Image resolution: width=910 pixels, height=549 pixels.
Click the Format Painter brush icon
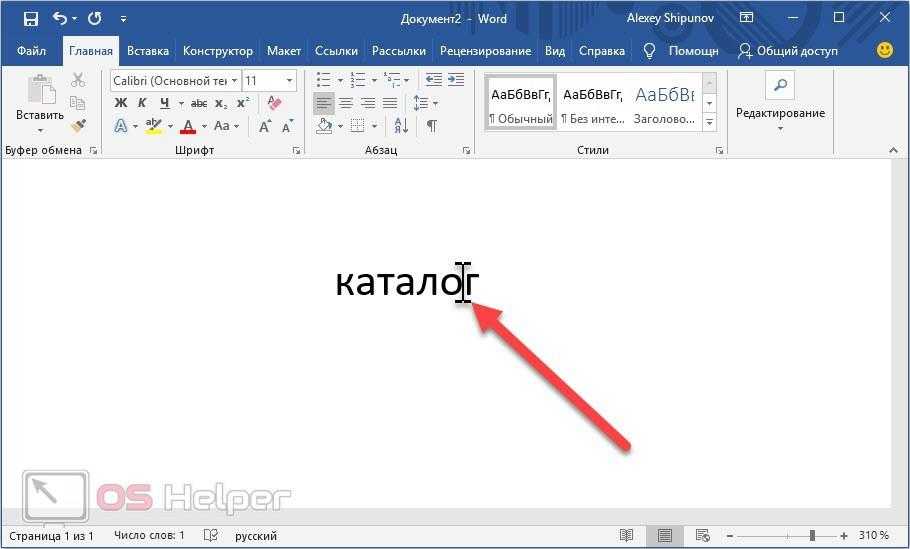click(78, 125)
